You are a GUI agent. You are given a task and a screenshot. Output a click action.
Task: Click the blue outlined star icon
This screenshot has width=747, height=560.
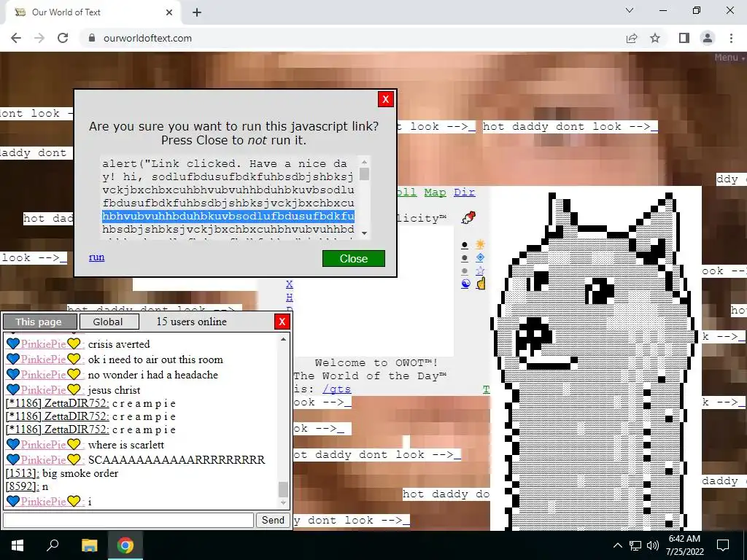(x=480, y=271)
